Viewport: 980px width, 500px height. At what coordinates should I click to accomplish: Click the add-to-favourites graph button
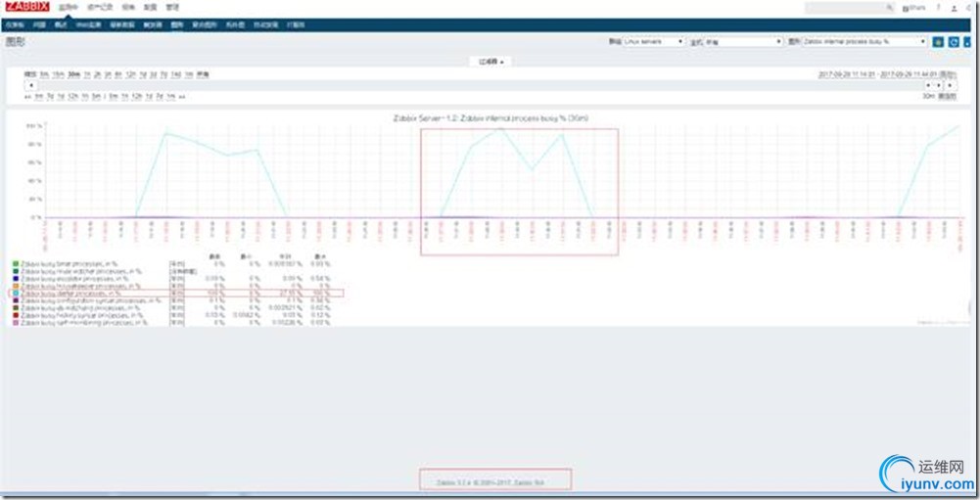pyautogui.click(x=938, y=42)
